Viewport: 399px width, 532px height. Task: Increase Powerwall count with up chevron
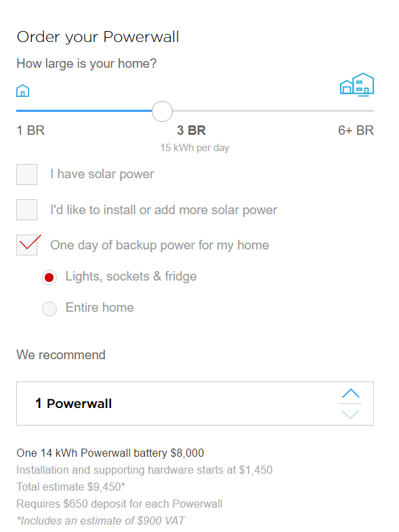tap(350, 394)
